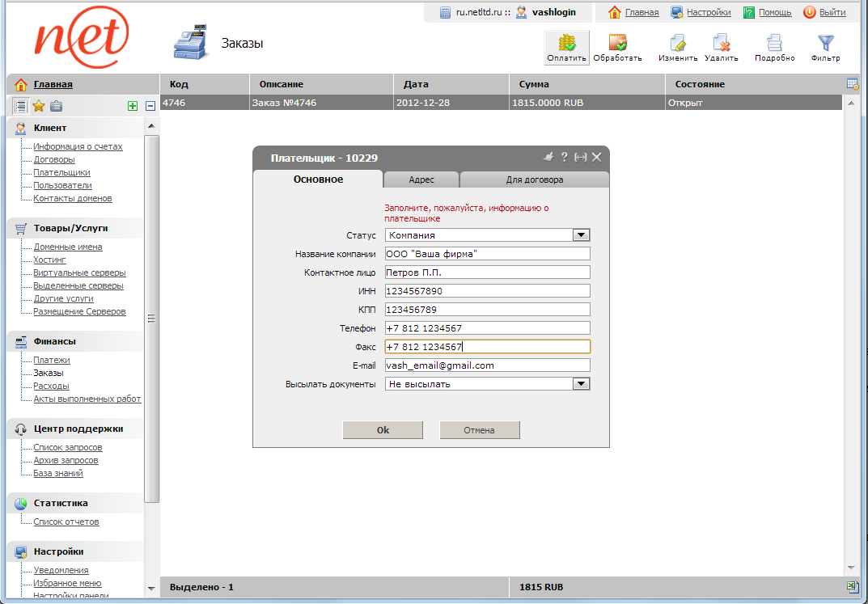Click the Удалить (Delete) toolbar icon

[721, 44]
